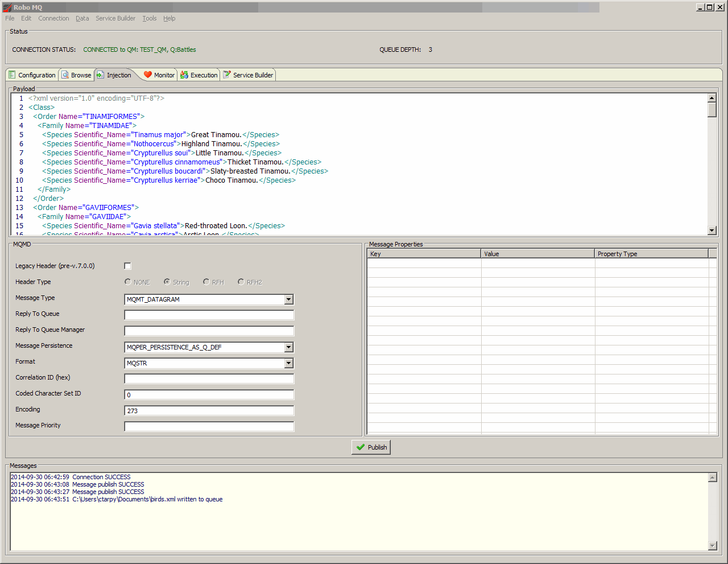Open the Message Type dropdown
Screen dimensions: 728x564
(289, 299)
